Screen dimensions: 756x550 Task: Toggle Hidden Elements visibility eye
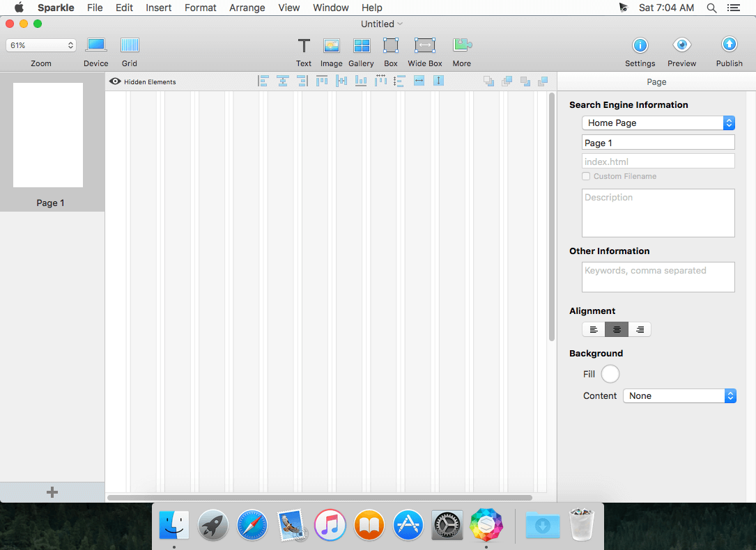[116, 81]
